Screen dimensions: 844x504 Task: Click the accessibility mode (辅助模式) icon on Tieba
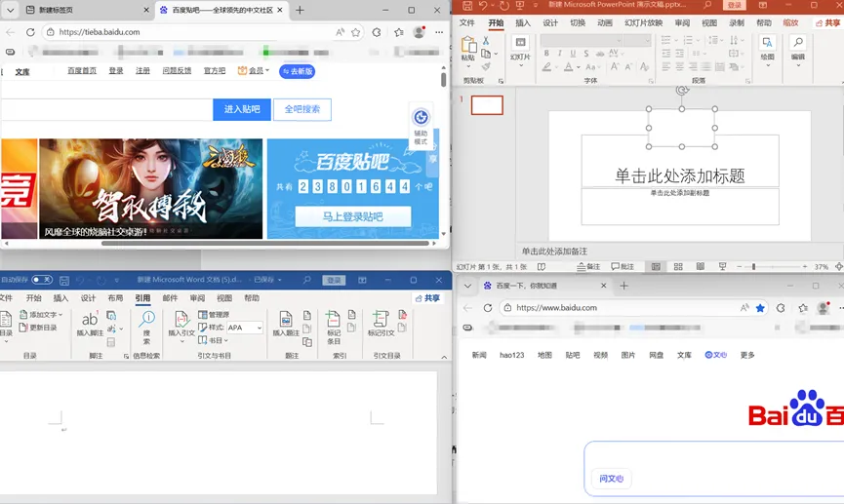[421, 117]
